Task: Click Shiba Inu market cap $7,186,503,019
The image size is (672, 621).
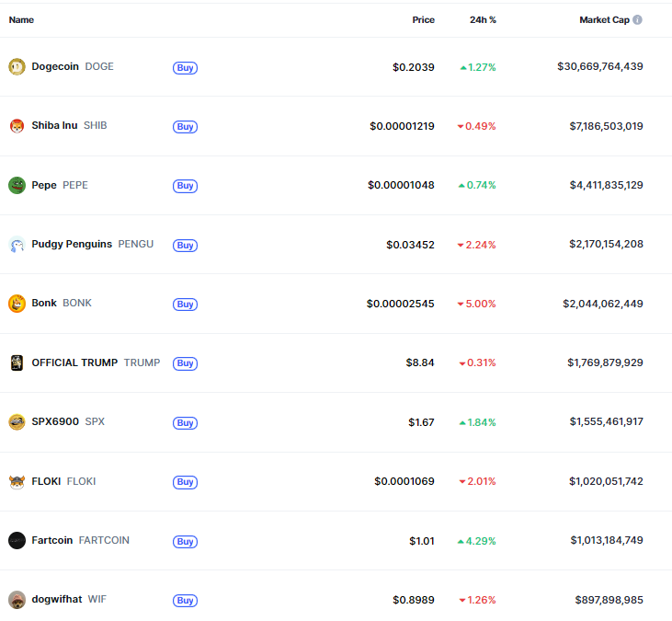Action: [x=607, y=126]
